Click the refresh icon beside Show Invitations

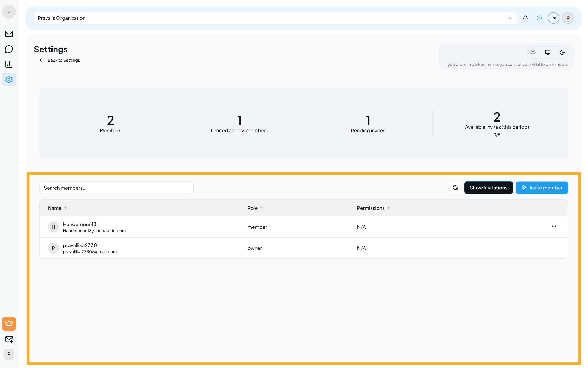455,188
